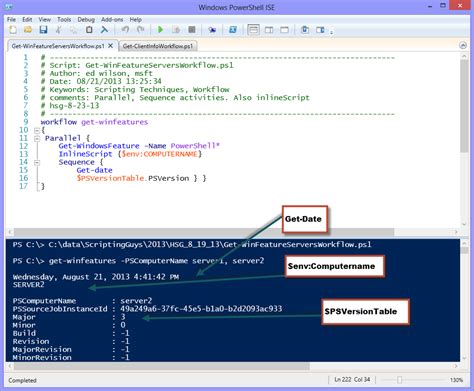Open the View menu
The image size is (474, 391).
point(44,19)
